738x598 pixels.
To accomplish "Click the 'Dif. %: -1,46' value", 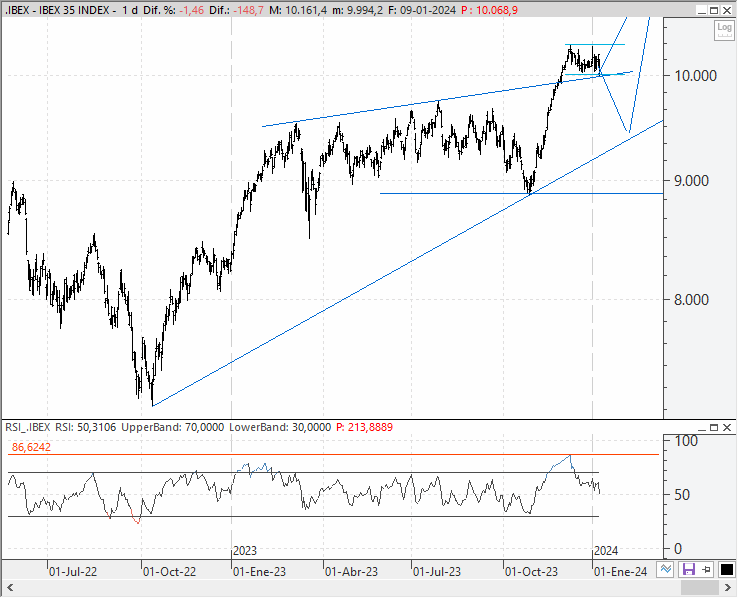I will click(x=174, y=10).
